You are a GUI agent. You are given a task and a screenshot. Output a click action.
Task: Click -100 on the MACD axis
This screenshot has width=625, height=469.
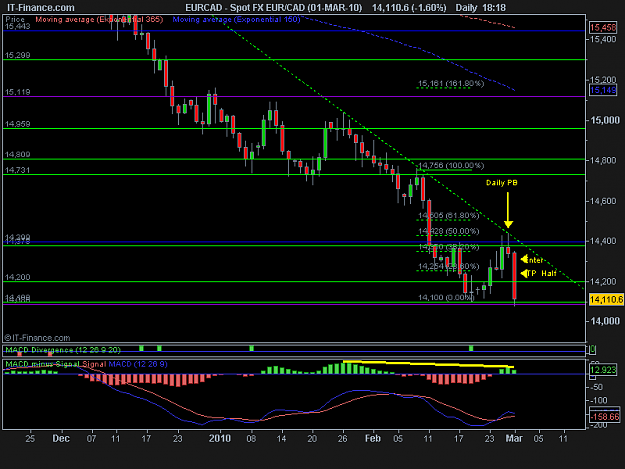[x=598, y=400]
